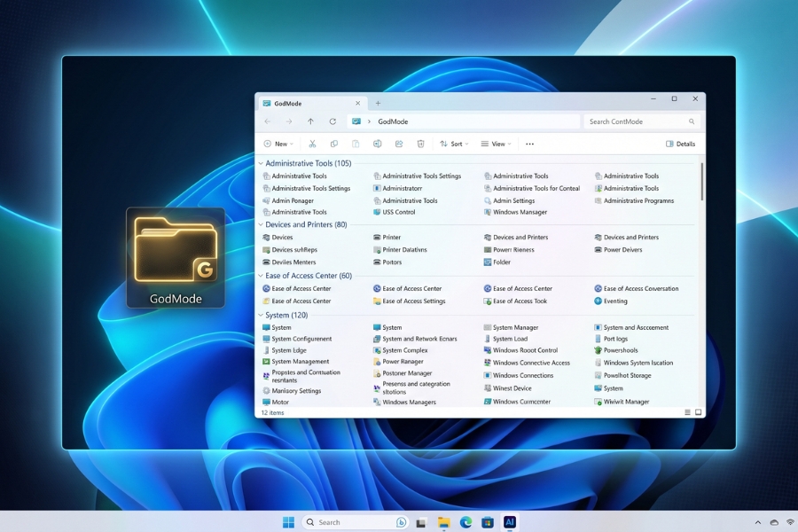Open the Sort options dropdown
The image size is (798, 532).
[454, 144]
